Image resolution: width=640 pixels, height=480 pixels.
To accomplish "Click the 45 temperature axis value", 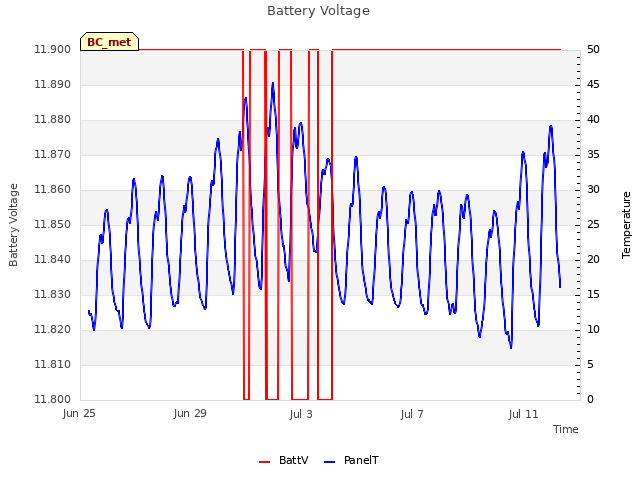I will pyautogui.click(x=593, y=85).
